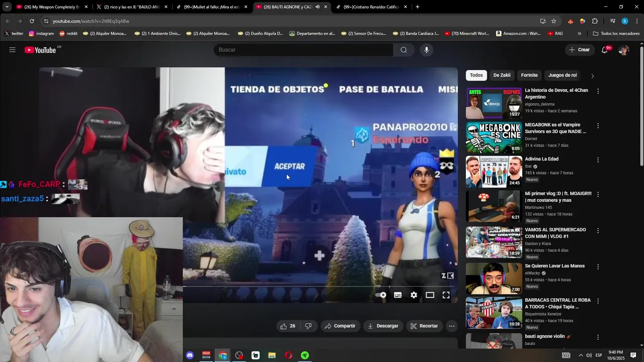Show hidden system tray icons
Viewport: 644px width, 362px height.
pos(580,355)
